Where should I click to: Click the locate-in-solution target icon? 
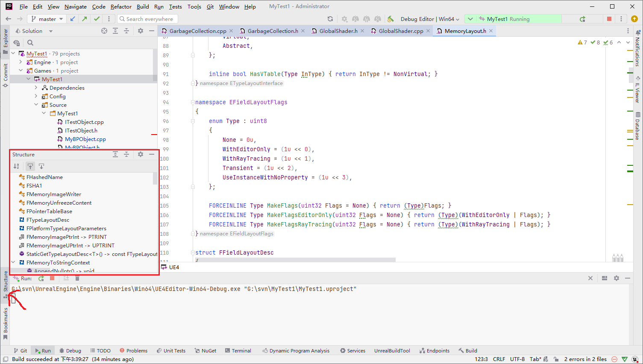pyautogui.click(x=104, y=31)
